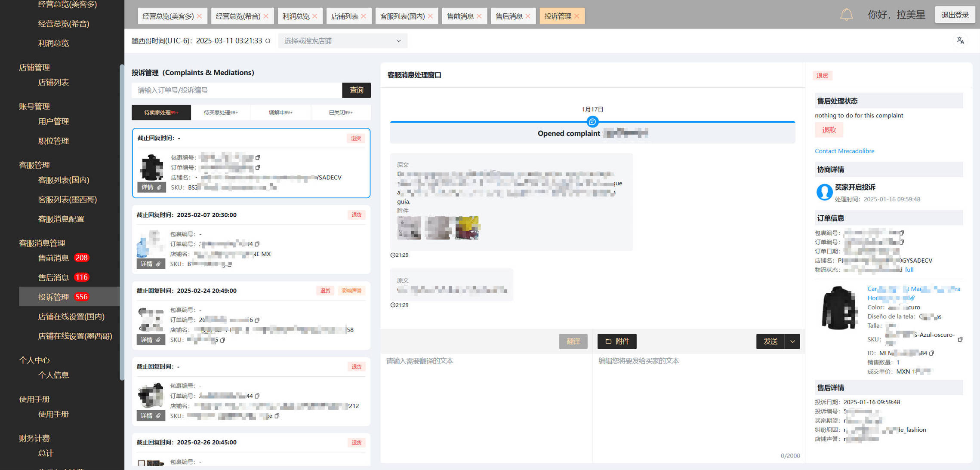This screenshot has width=980, height=470.
Task: Click the notification bell icon
Action: (x=846, y=15)
